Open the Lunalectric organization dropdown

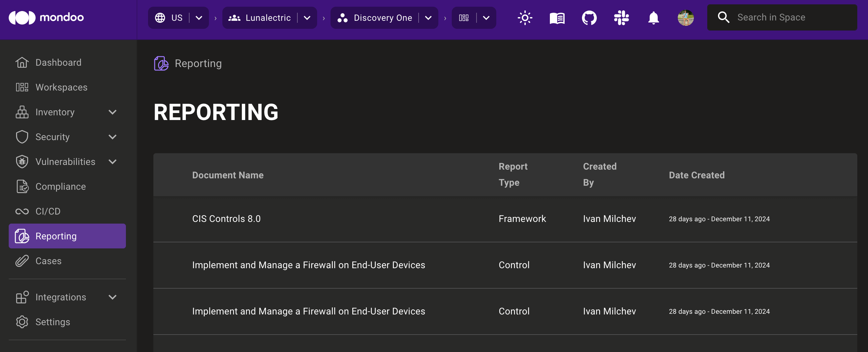tap(307, 17)
